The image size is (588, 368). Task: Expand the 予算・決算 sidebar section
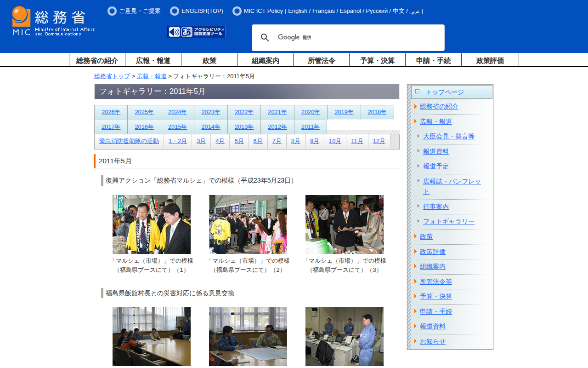(415, 296)
